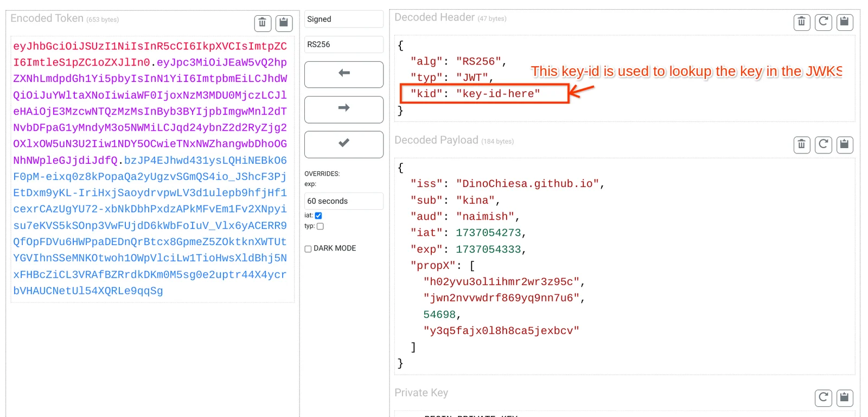Click the Private Key heading
This screenshot has width=868, height=417.
[422, 393]
